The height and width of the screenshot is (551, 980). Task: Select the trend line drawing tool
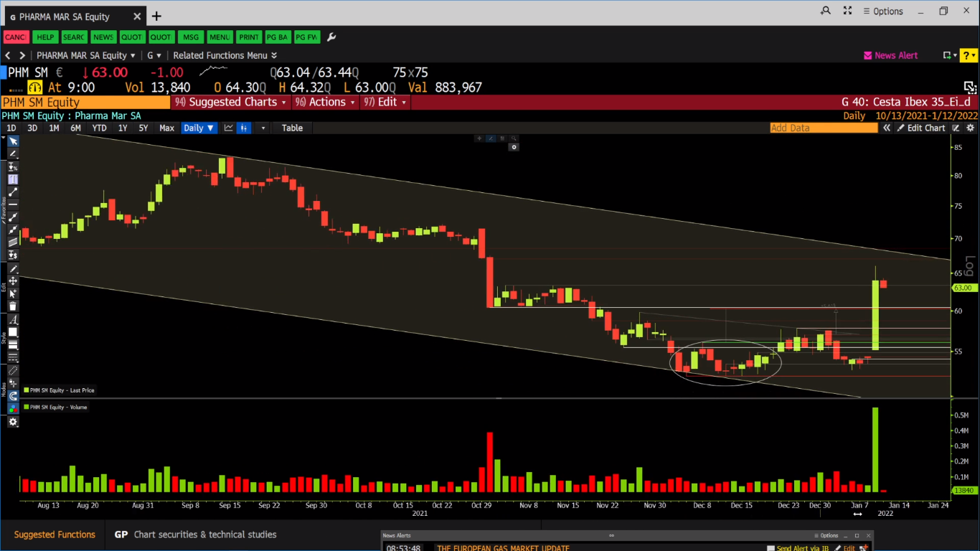[13, 192]
